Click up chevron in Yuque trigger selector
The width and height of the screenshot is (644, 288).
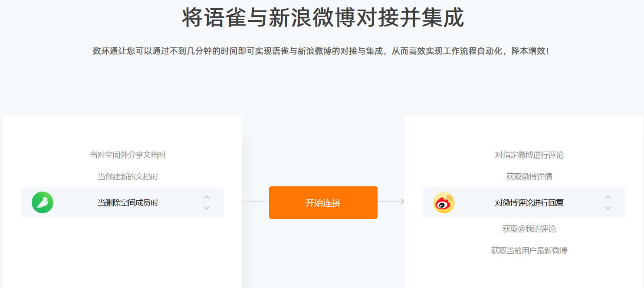(x=207, y=197)
